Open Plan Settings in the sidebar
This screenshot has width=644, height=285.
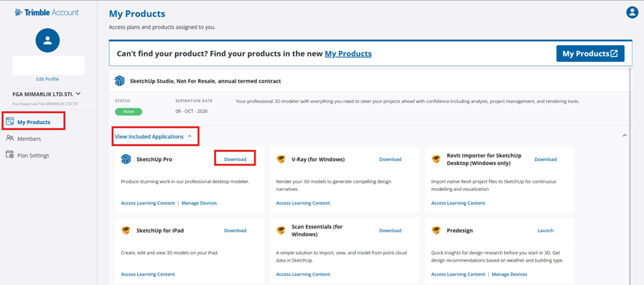33,155
